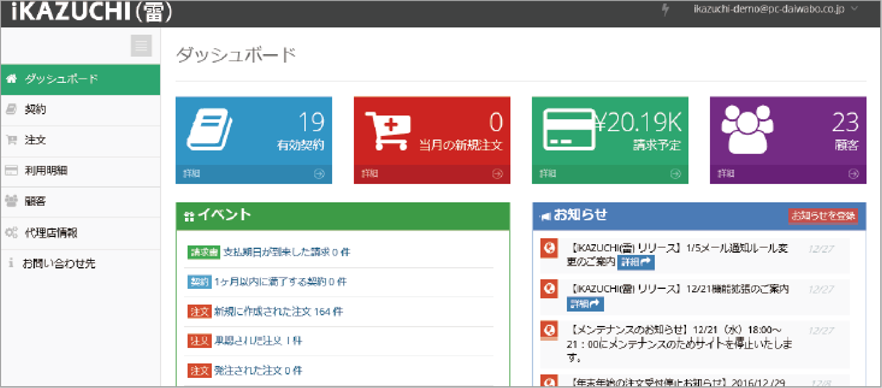This screenshot has height=388, width=882.
Task: Click the green 請求書 tag
Action: [203, 252]
